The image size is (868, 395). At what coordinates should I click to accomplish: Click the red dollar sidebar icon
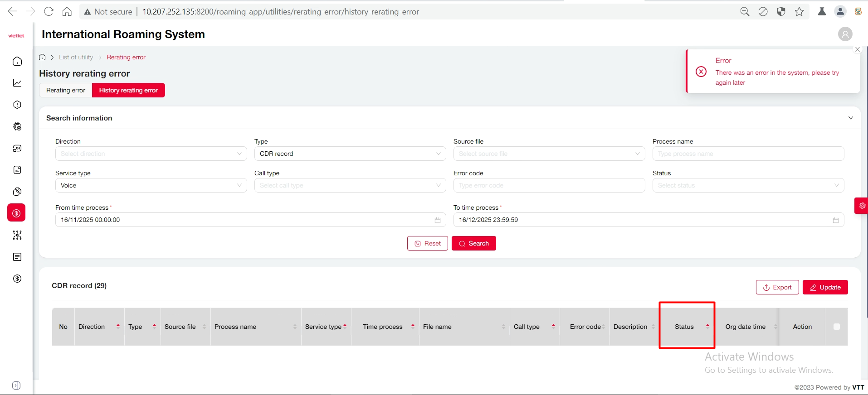click(17, 213)
